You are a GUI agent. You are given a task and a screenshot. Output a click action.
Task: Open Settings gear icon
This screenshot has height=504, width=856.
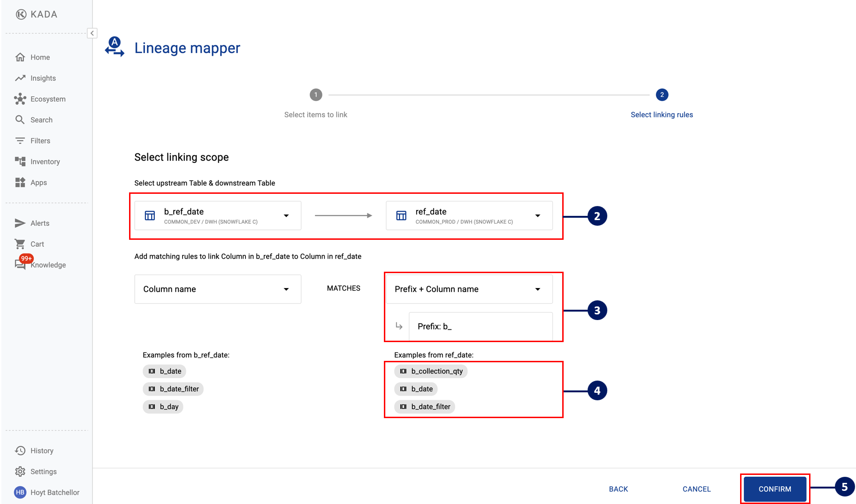tap(20, 472)
